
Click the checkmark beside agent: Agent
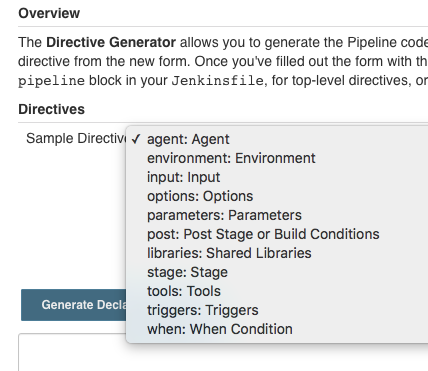pos(136,139)
